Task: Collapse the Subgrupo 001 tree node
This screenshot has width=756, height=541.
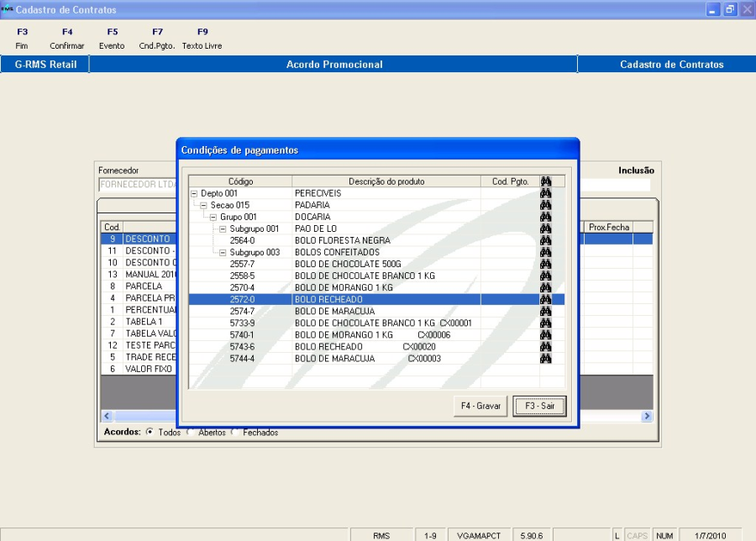Action: click(223, 229)
